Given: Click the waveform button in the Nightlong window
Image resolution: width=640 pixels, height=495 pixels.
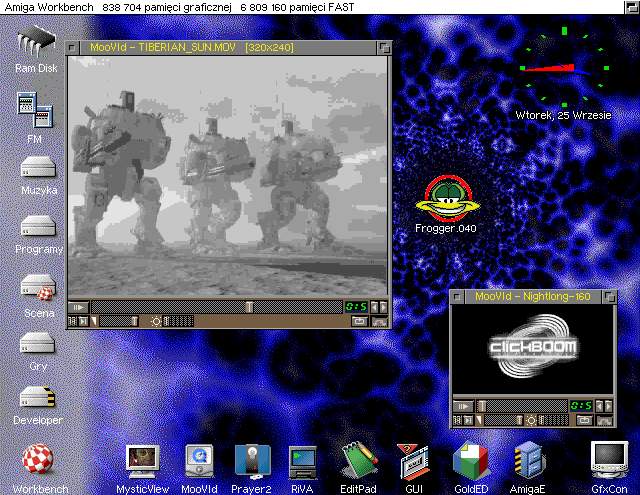Looking at the screenshot, I should [604, 420].
